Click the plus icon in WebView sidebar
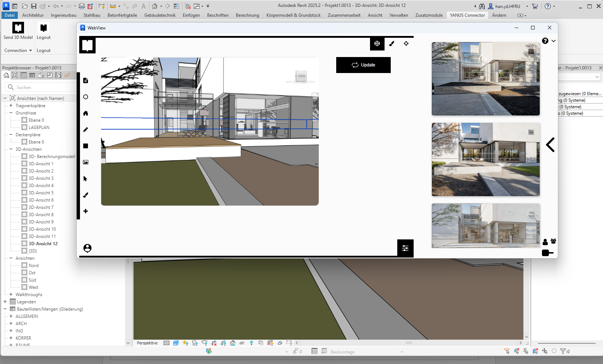Screen dimensions: 603x364 pos(86,211)
